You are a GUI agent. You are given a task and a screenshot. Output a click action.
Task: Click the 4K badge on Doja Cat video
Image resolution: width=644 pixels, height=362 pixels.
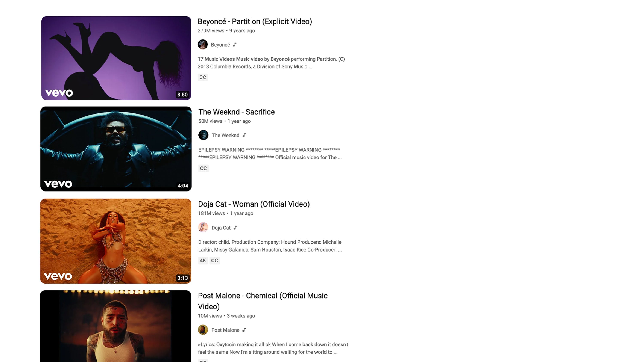(203, 261)
